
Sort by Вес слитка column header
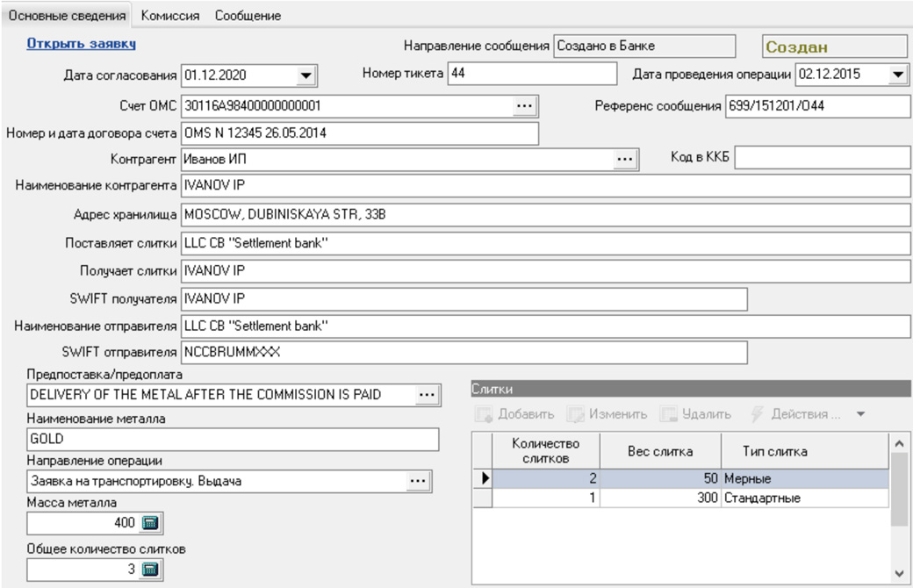(659, 451)
